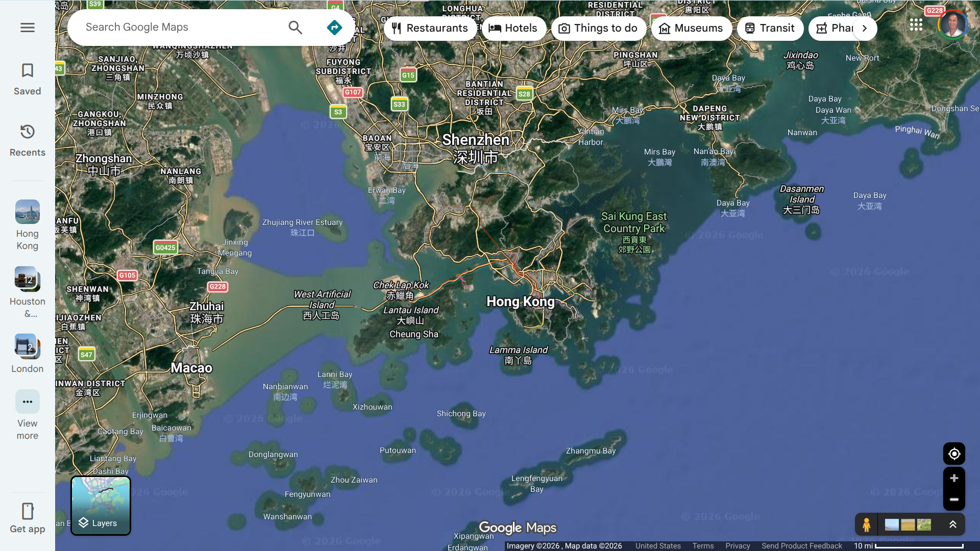Open the Google apps grid

(916, 24)
